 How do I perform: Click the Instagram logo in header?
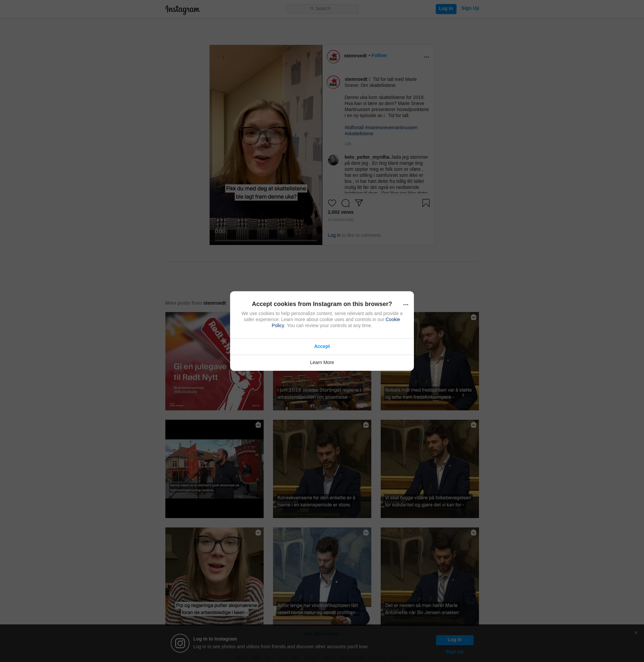182,9
